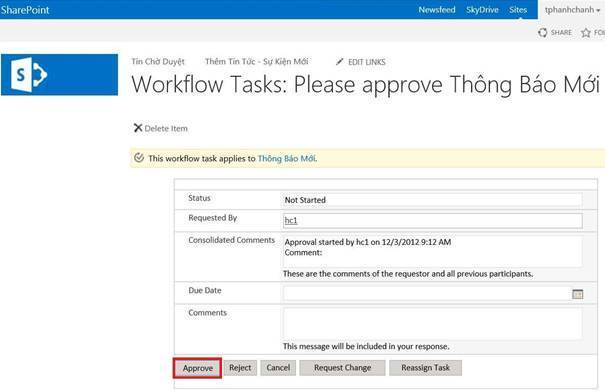
Task: Open Newsfeed in the top bar
Action: click(x=437, y=10)
